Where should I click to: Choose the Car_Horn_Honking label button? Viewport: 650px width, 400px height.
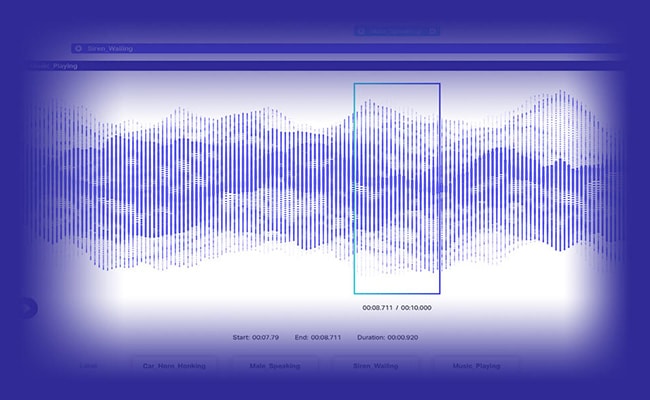point(174,366)
